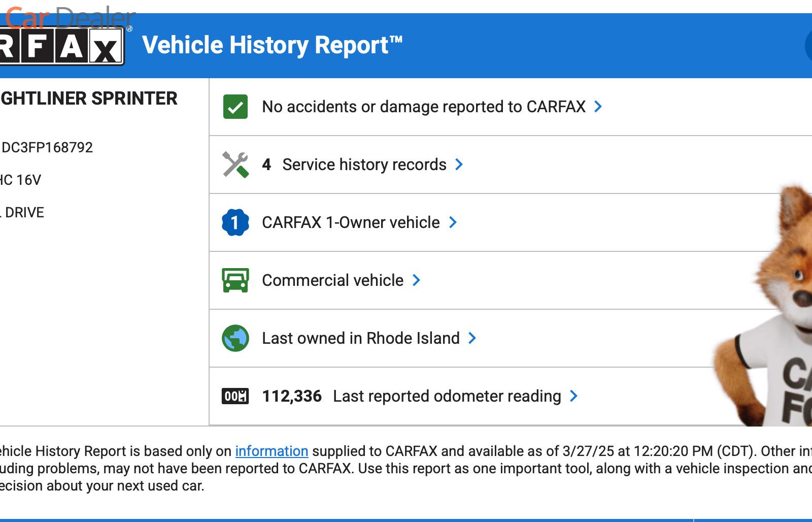
Task: Click the green checkmark accident icon
Action: coord(235,107)
